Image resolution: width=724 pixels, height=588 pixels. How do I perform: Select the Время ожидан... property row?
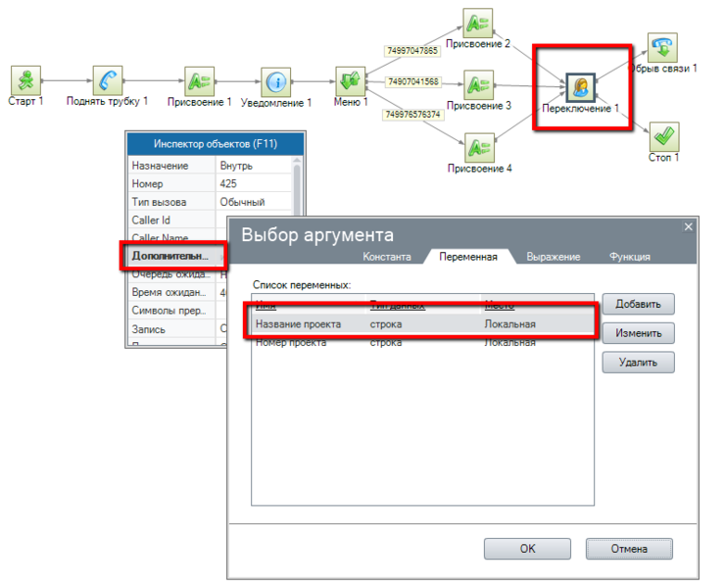click(177, 292)
